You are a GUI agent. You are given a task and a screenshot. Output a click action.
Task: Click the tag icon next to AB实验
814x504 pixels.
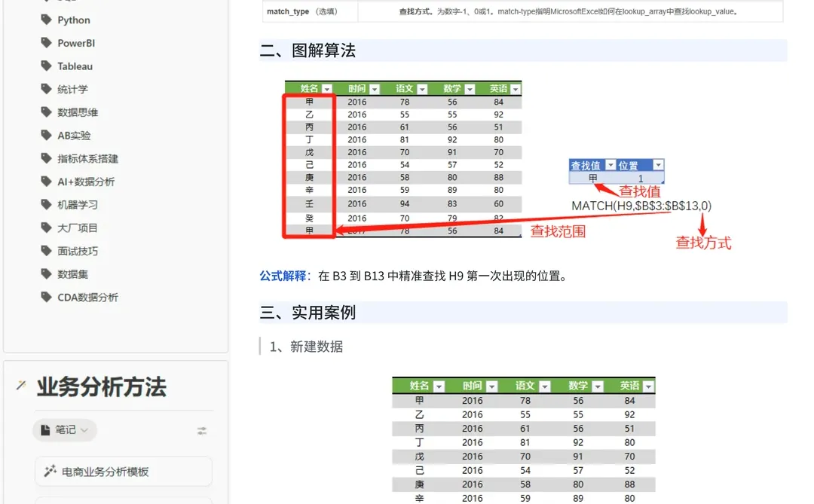[44, 135]
